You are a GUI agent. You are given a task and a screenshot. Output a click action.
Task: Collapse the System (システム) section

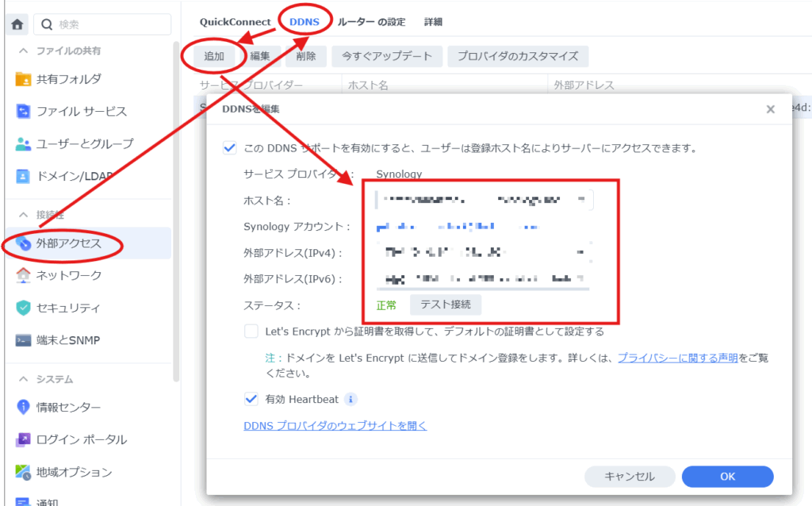(x=24, y=379)
